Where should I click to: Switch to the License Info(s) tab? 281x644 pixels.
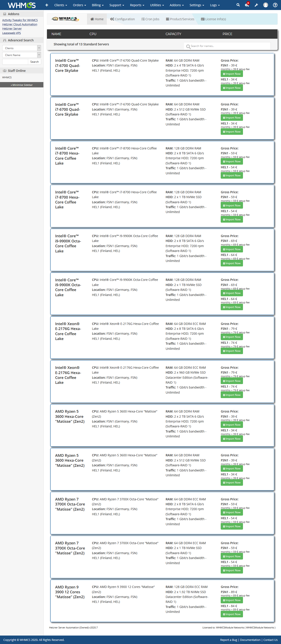(x=213, y=19)
